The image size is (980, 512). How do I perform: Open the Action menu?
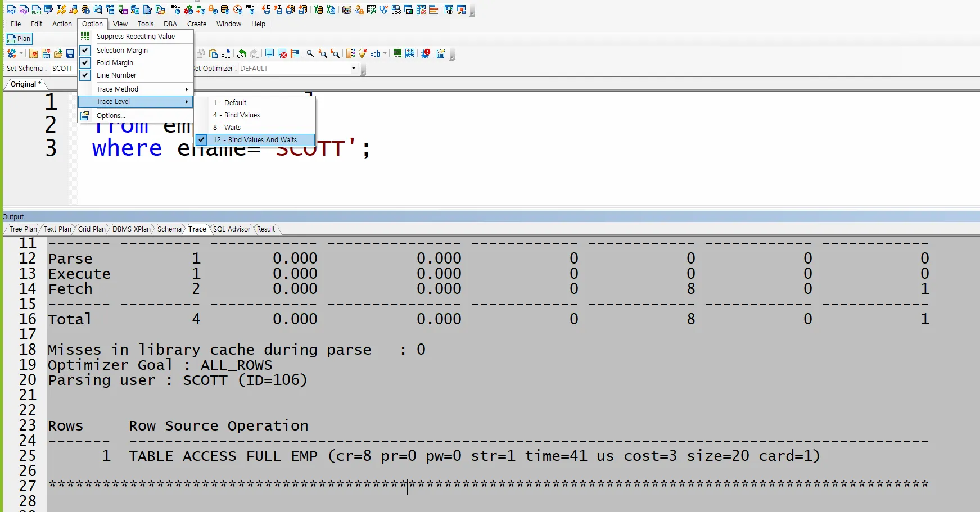click(x=62, y=24)
